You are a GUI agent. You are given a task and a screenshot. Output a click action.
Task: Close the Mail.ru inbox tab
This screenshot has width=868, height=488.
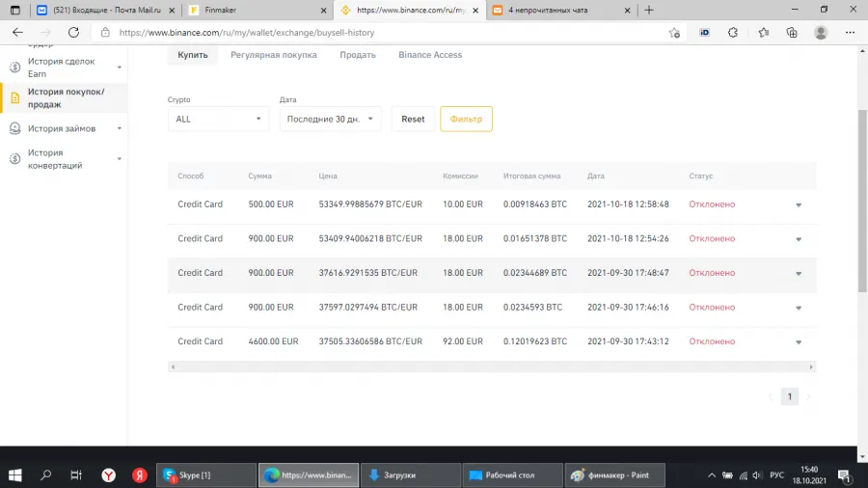172,10
